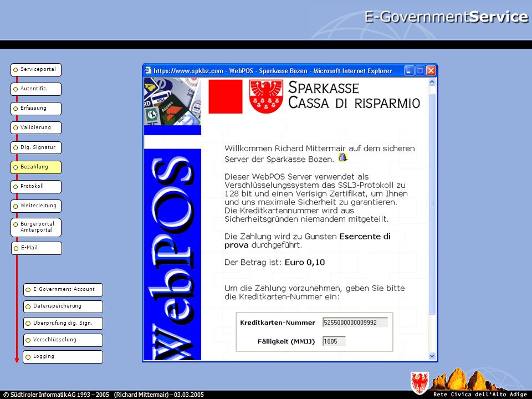Viewport: 532px width, 399px height.
Task: Click the Sparkasse eagle crest logo
Action: (x=266, y=96)
